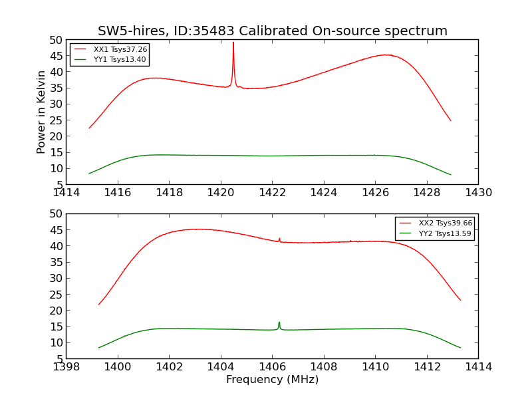Click the '50' y-tick label of the top plot

[x=56, y=41]
